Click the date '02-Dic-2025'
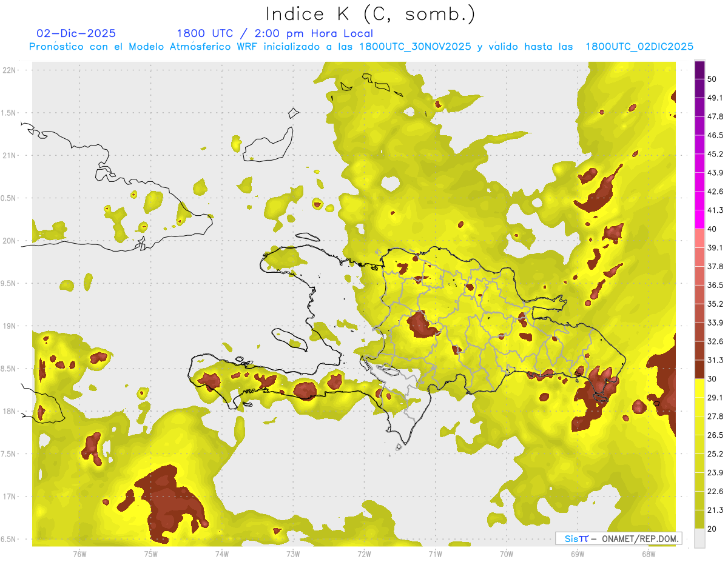The width and height of the screenshot is (728, 562). (x=76, y=33)
